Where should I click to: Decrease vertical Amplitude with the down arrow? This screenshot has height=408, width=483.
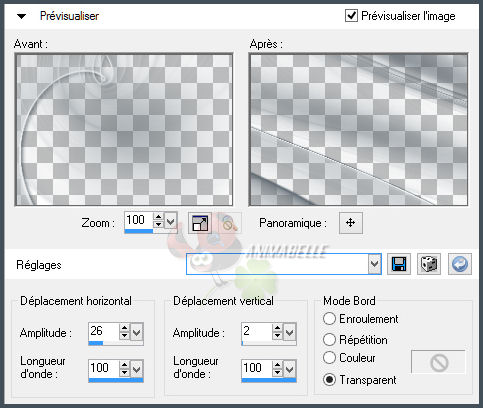(x=277, y=336)
